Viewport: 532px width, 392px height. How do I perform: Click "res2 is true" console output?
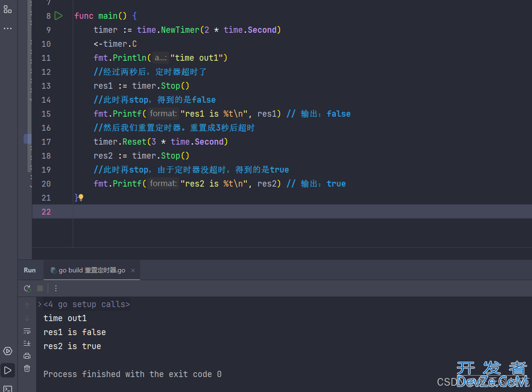point(72,346)
